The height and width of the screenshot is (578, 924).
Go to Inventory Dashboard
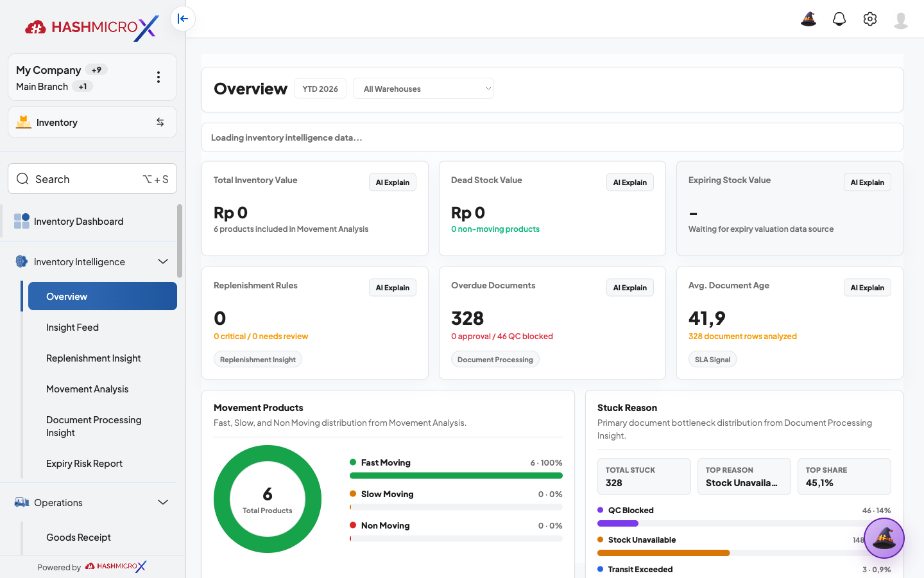click(x=78, y=222)
